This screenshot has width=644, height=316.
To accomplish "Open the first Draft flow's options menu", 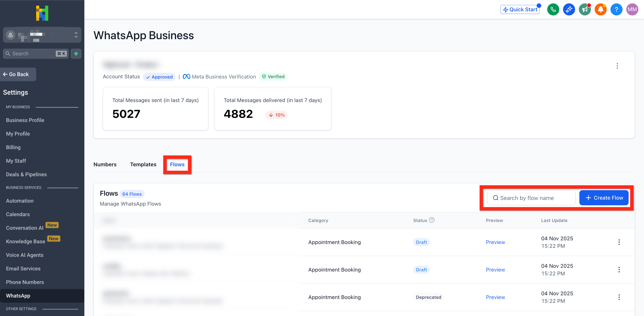I will point(619,242).
